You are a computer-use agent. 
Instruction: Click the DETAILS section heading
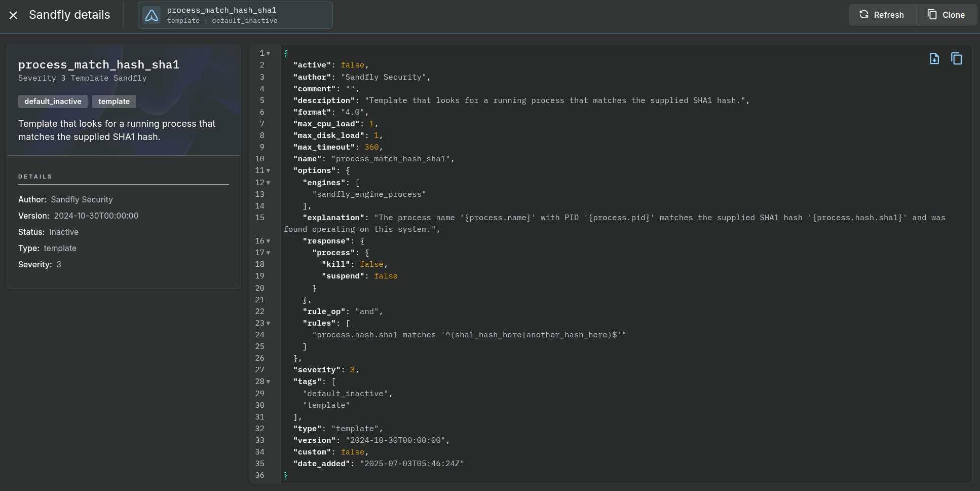(x=35, y=177)
